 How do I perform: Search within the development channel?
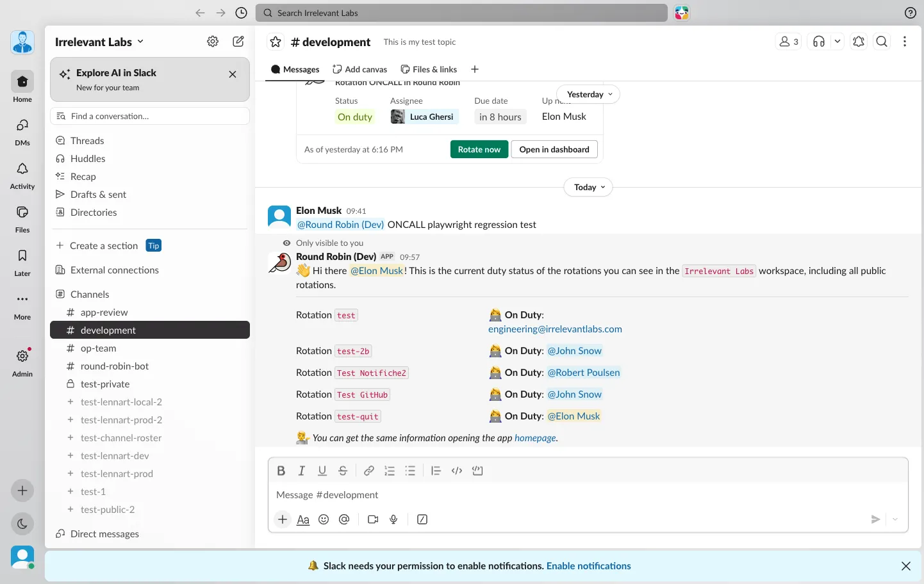point(882,42)
